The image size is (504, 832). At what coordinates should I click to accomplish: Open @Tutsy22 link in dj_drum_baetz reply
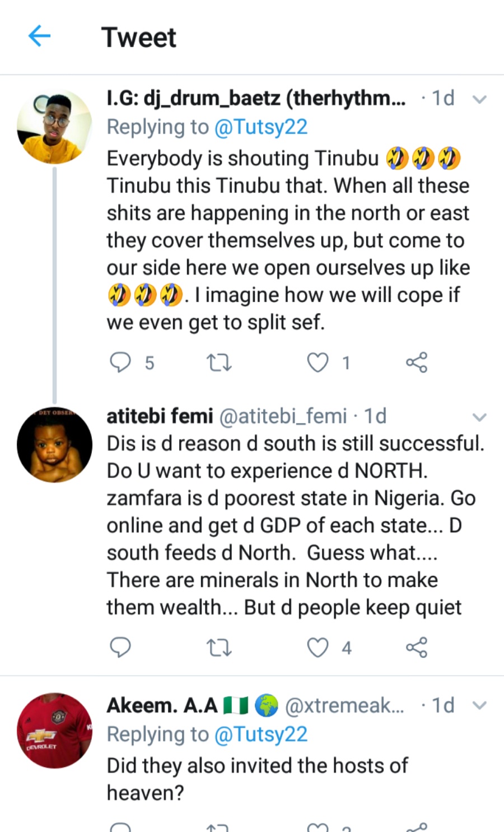coord(261,127)
